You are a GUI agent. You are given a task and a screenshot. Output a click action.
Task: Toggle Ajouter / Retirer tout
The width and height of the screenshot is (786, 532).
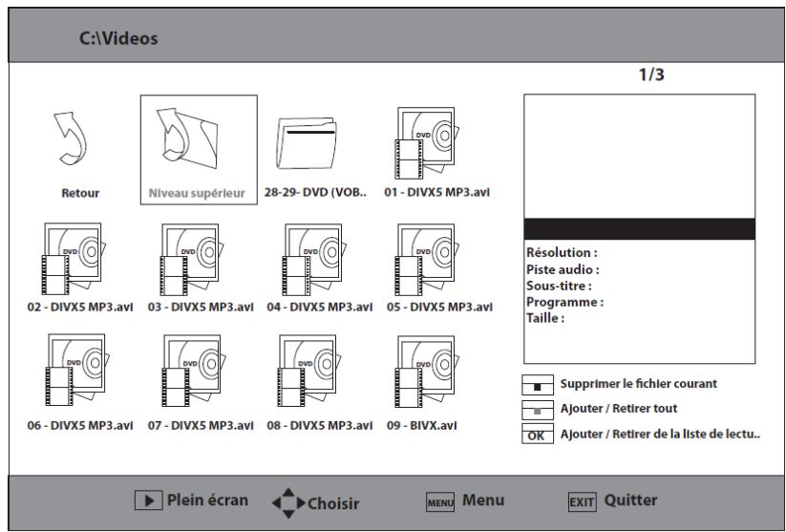(535, 406)
